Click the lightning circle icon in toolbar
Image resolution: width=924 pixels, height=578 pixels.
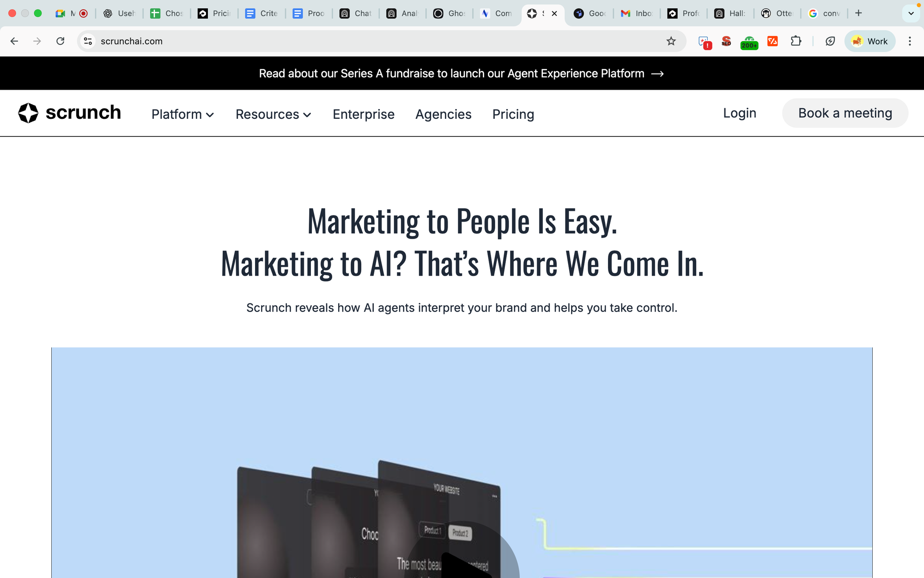tap(830, 41)
